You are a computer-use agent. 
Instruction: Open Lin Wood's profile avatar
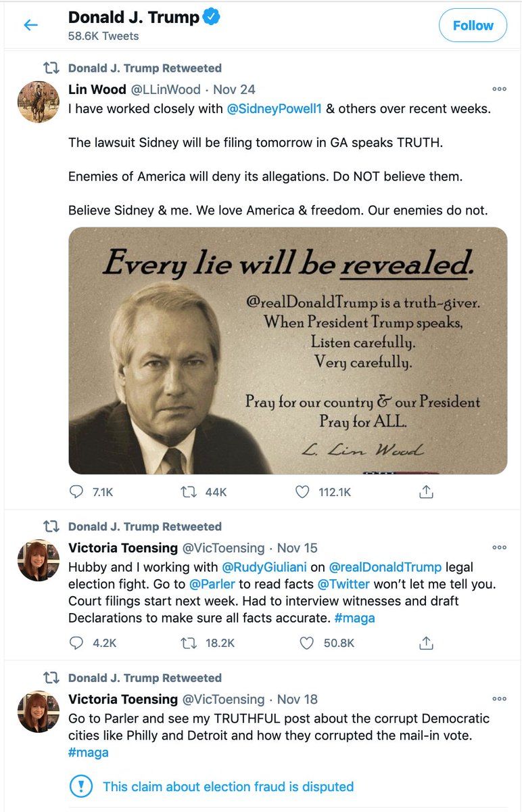[x=39, y=102]
